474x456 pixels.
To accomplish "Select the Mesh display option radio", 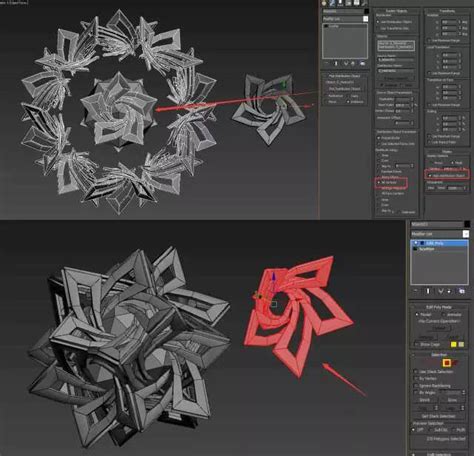I will pyautogui.click(x=452, y=163).
